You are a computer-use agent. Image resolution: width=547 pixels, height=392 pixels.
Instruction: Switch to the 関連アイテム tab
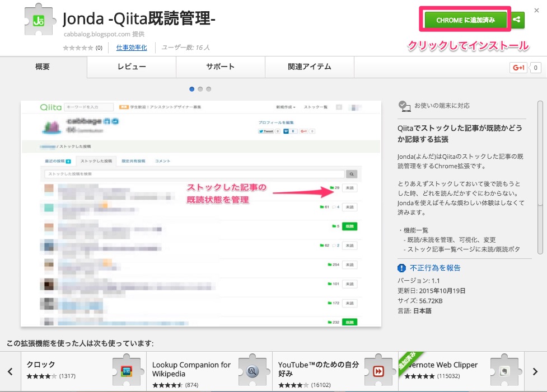coord(310,67)
